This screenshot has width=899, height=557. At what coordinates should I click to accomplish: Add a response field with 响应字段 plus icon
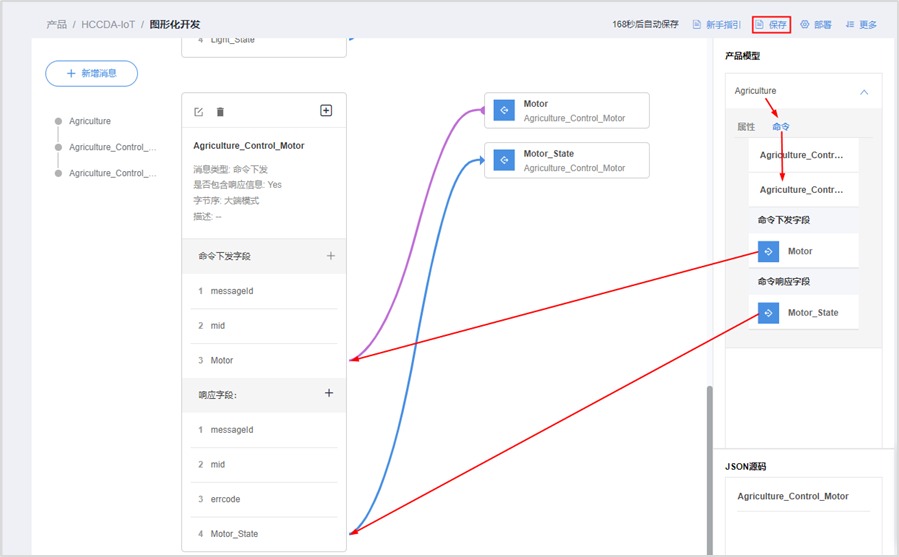329,394
